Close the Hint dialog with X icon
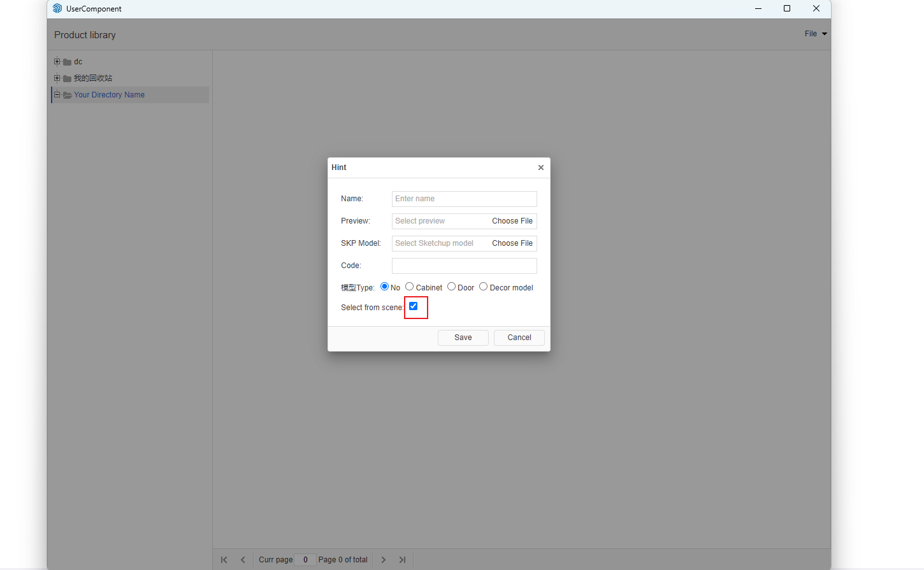924x570 pixels. [x=541, y=167]
